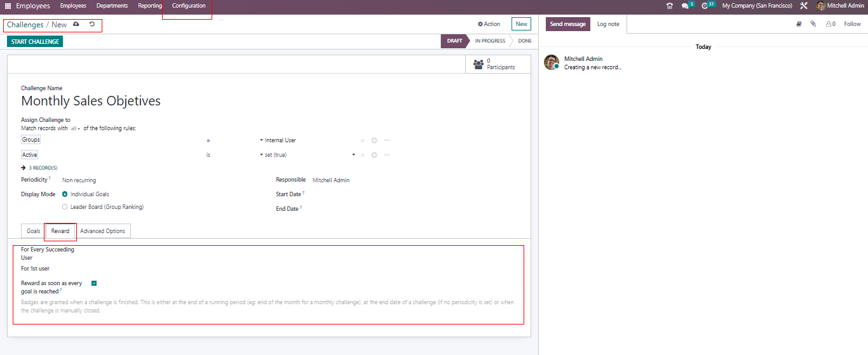Click the START CHALLENGE button

(x=35, y=42)
